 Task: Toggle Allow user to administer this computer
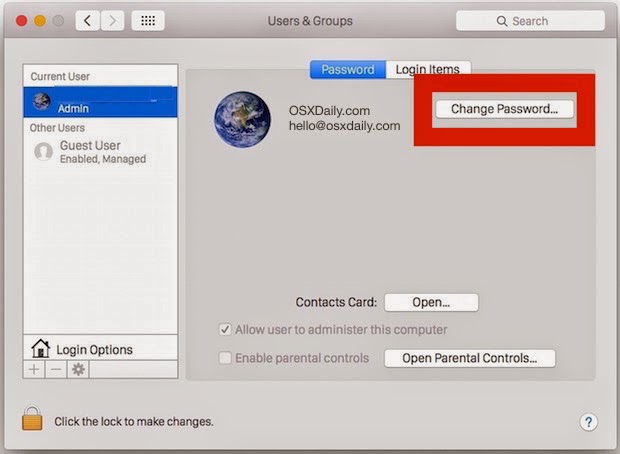(225, 329)
